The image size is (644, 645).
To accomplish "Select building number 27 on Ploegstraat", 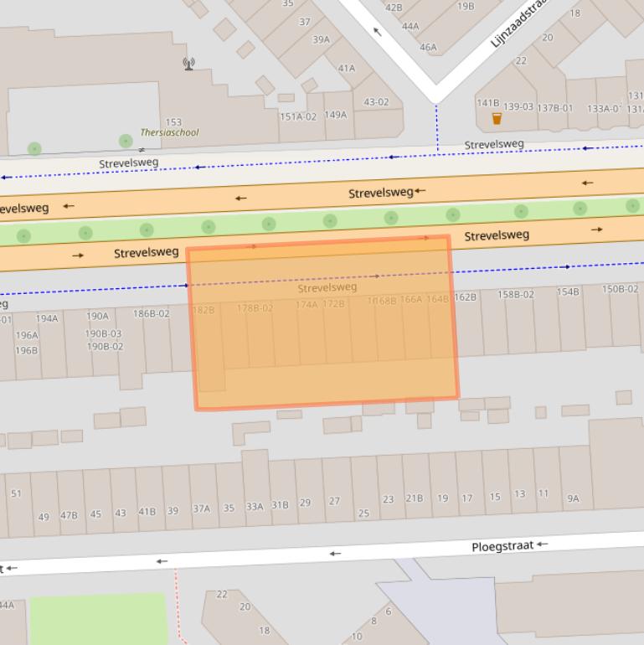I will tap(334, 501).
